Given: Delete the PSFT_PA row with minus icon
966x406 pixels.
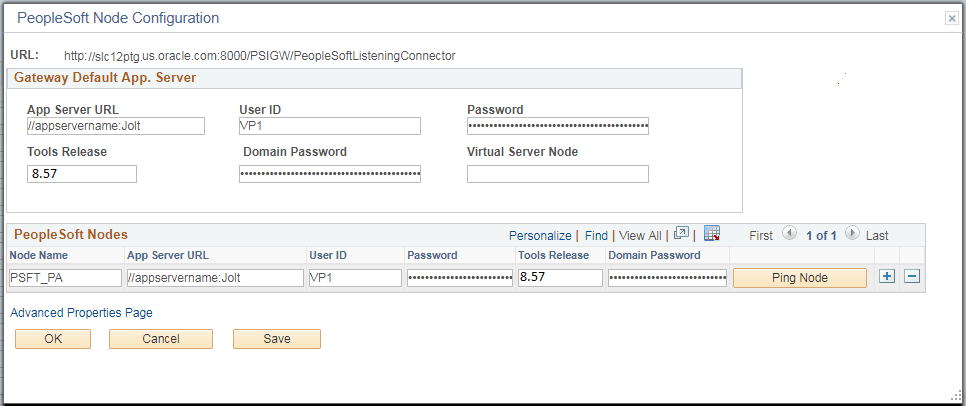Looking at the screenshot, I should 912,277.
